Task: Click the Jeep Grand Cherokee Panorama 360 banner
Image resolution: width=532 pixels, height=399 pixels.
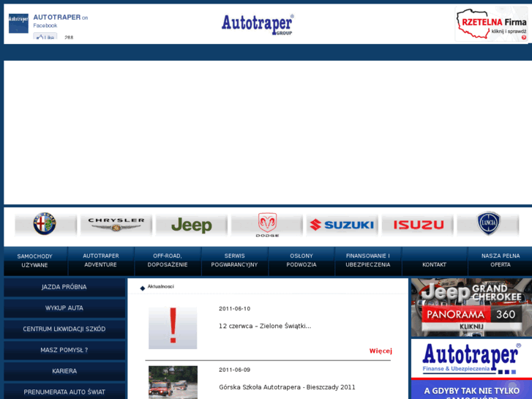Action: [x=471, y=307]
